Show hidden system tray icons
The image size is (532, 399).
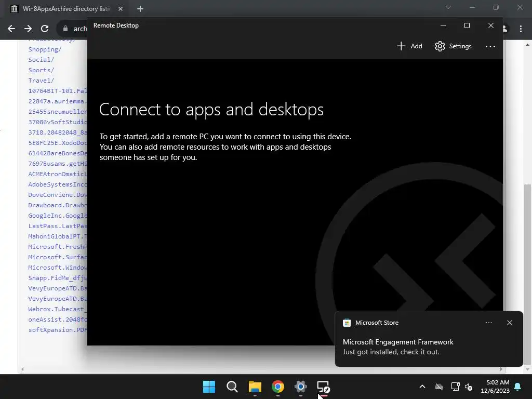click(x=422, y=387)
